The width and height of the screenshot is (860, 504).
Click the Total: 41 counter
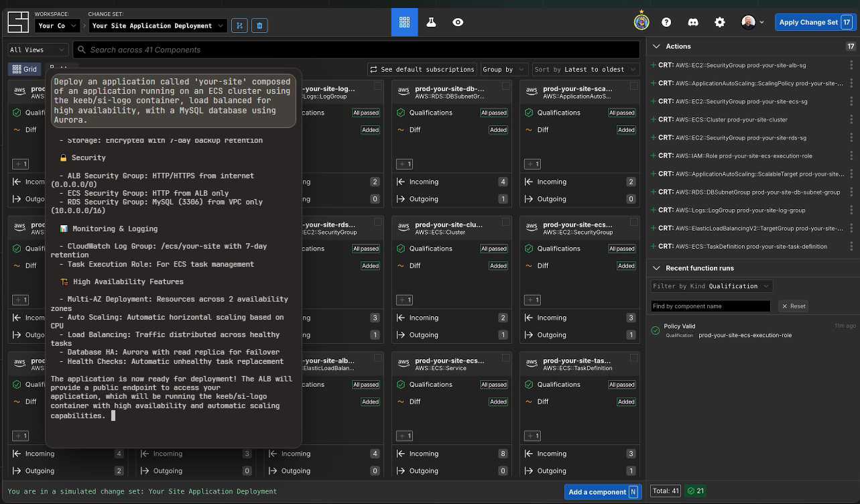coord(666,491)
